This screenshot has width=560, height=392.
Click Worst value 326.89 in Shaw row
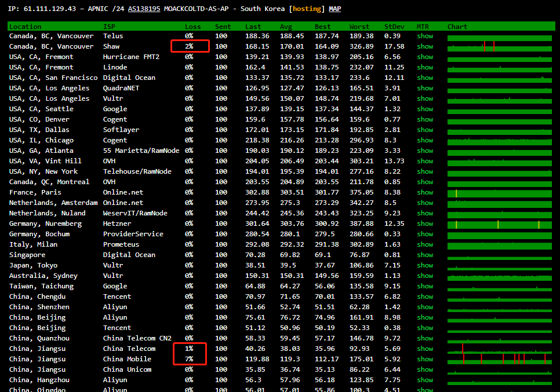[x=361, y=46]
